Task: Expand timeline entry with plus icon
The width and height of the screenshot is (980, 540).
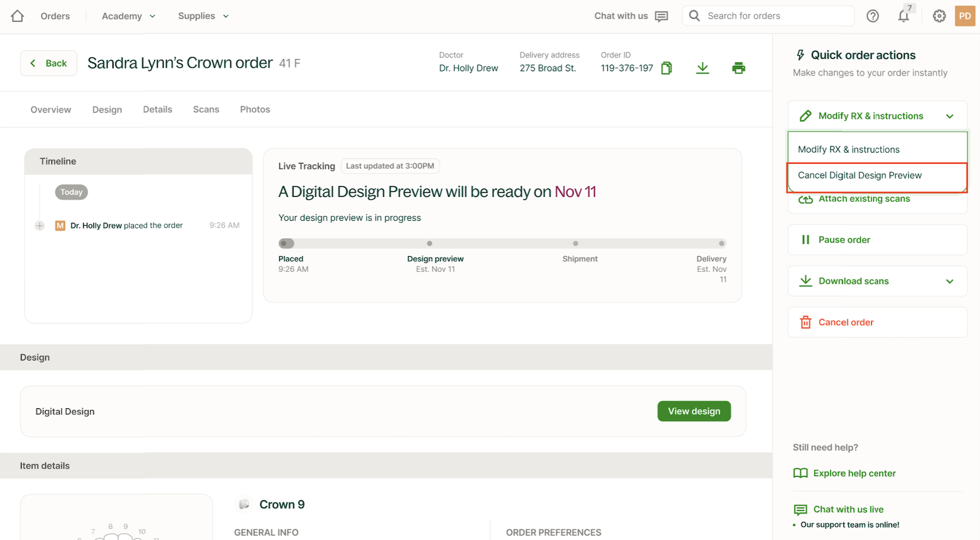Action: 39,226
